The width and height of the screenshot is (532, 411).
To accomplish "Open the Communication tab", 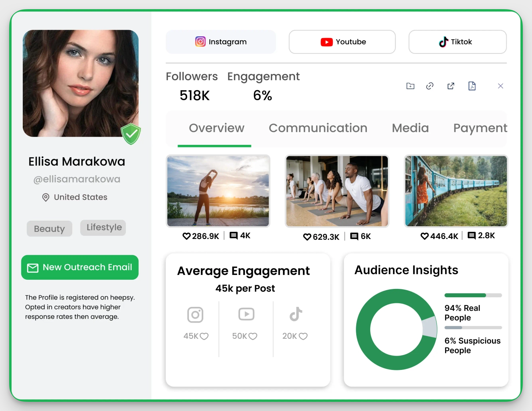I will pos(318,128).
